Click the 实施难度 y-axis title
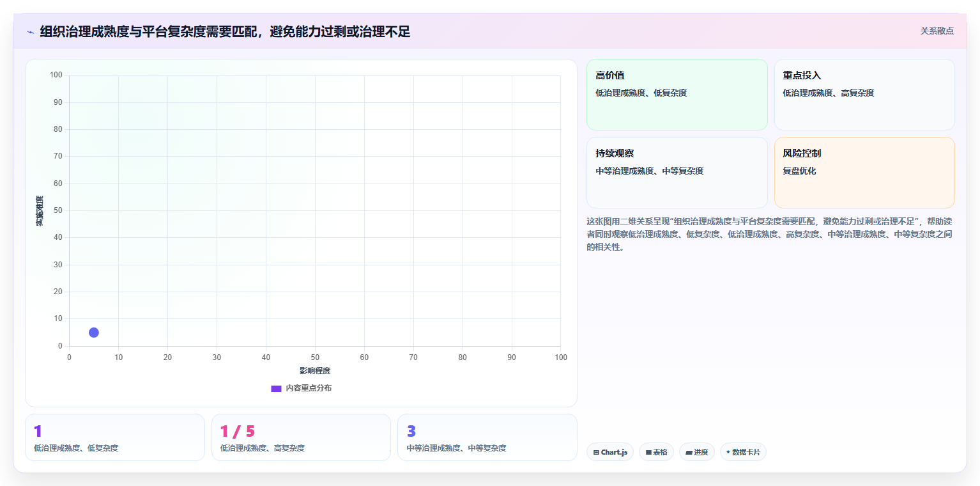The width and height of the screenshot is (980, 486). [x=40, y=211]
